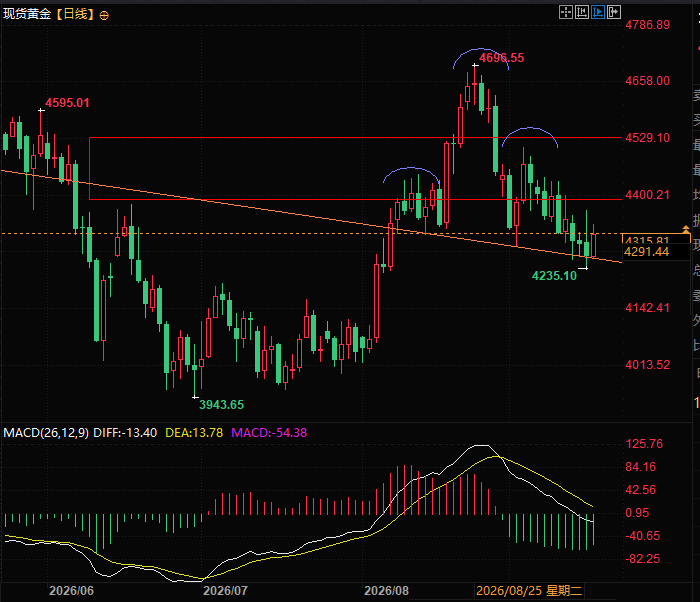The image size is (700, 602).
Task: Click the 4142.41 axis value
Action: [x=648, y=308]
